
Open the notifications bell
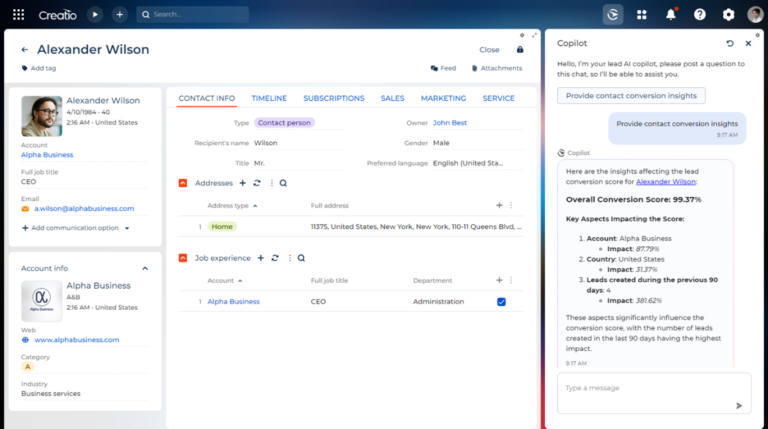pos(670,15)
